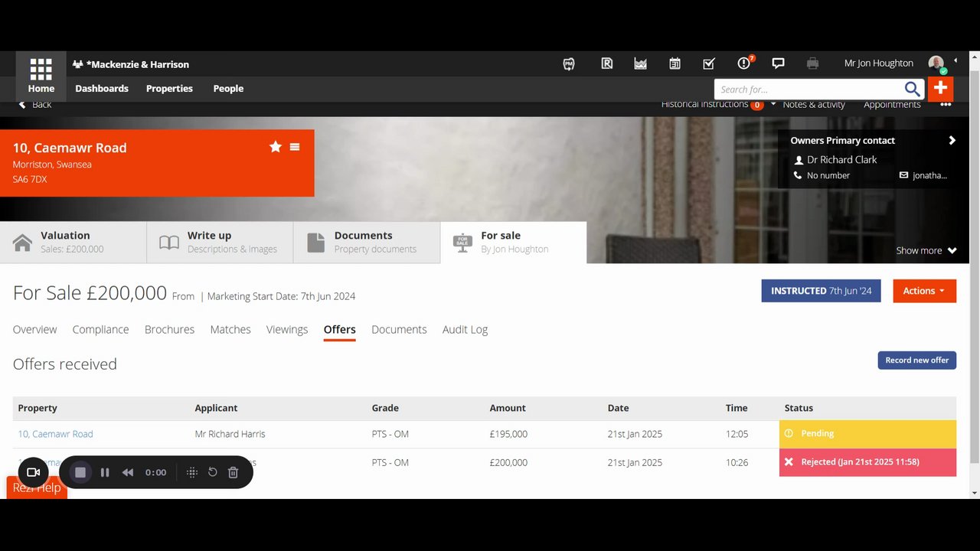This screenshot has height=551, width=980.
Task: Email owner via envelope icon
Action: 903,175
